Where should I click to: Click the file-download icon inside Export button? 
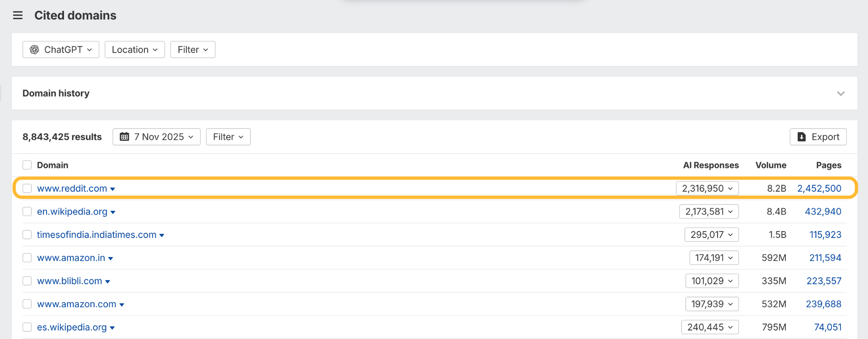pos(801,137)
